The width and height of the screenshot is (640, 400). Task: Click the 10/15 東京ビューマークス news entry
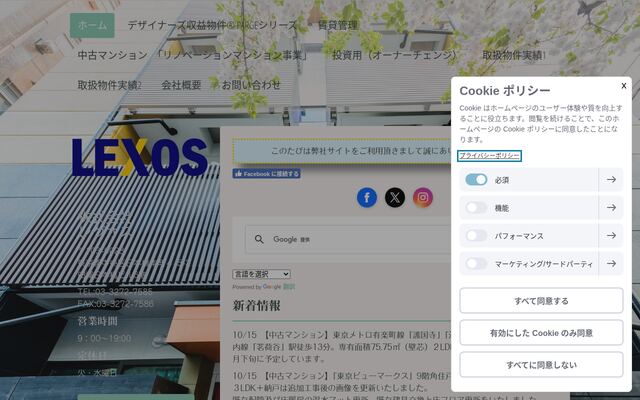tap(342, 386)
